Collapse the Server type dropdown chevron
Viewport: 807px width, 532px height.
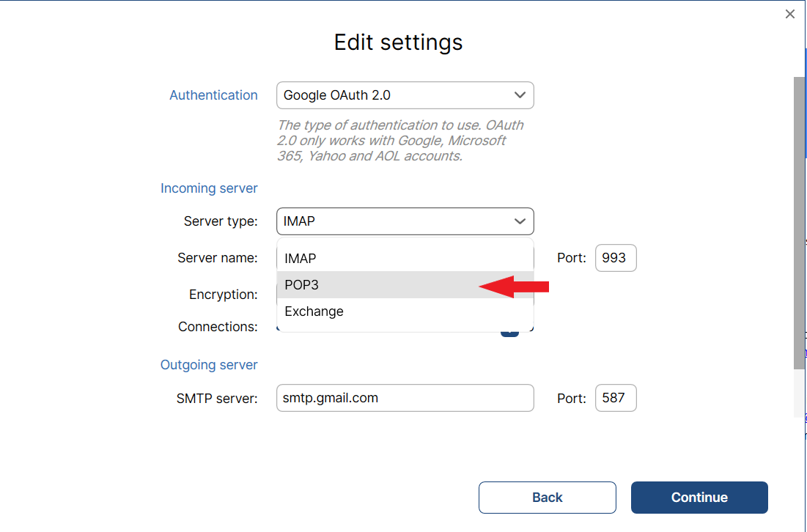pos(520,221)
